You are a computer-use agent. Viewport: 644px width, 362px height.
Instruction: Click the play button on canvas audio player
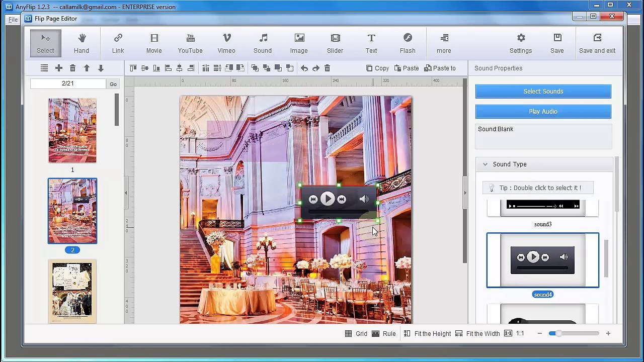click(328, 199)
